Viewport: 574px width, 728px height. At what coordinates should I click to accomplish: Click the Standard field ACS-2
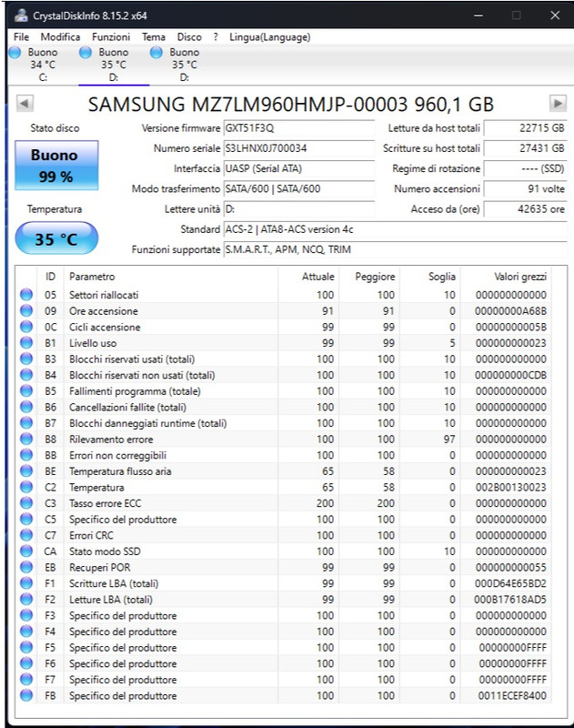pos(396,229)
